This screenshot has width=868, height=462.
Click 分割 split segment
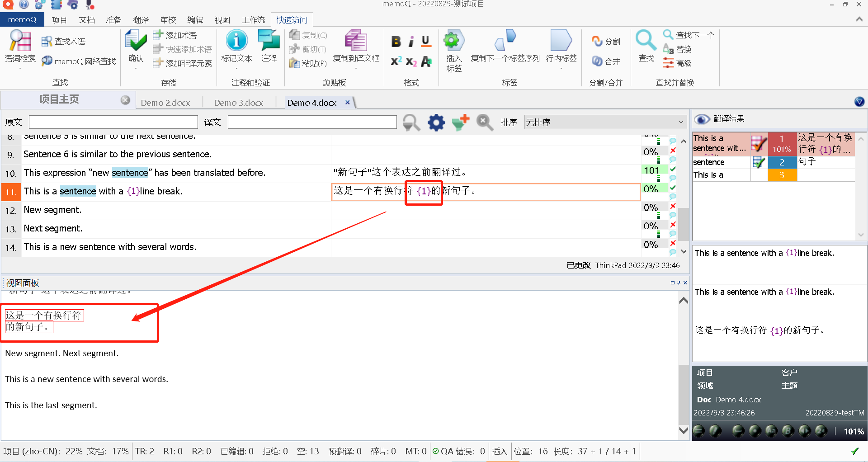click(x=606, y=42)
